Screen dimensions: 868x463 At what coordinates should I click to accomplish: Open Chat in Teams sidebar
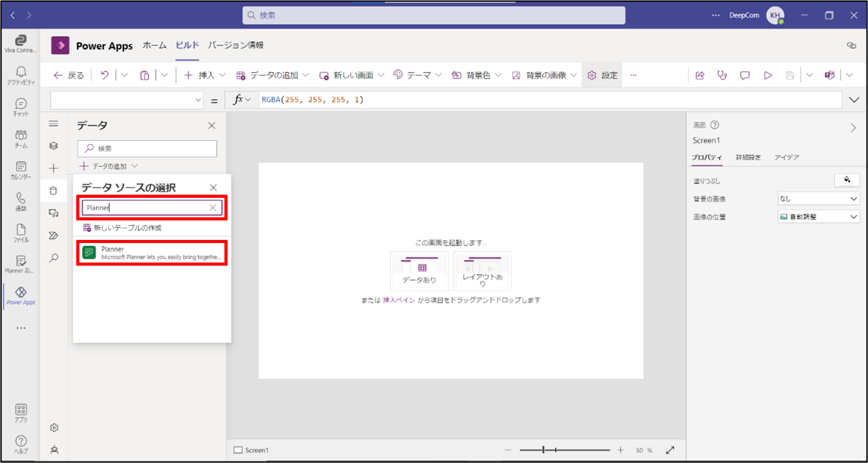coord(20,107)
